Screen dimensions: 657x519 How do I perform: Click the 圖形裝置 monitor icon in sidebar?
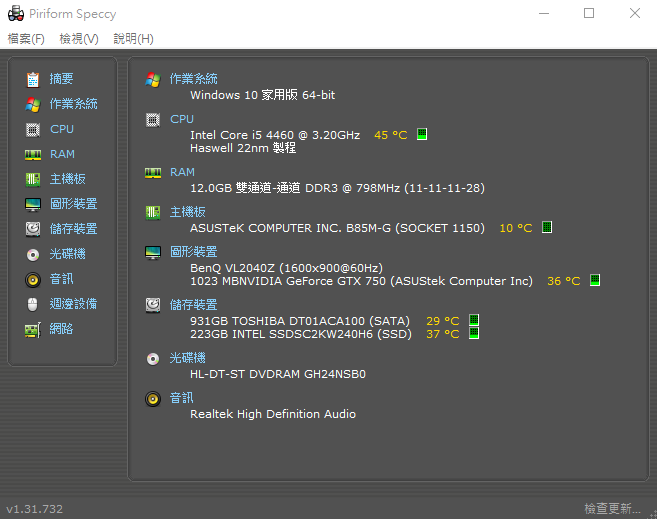tap(33, 204)
